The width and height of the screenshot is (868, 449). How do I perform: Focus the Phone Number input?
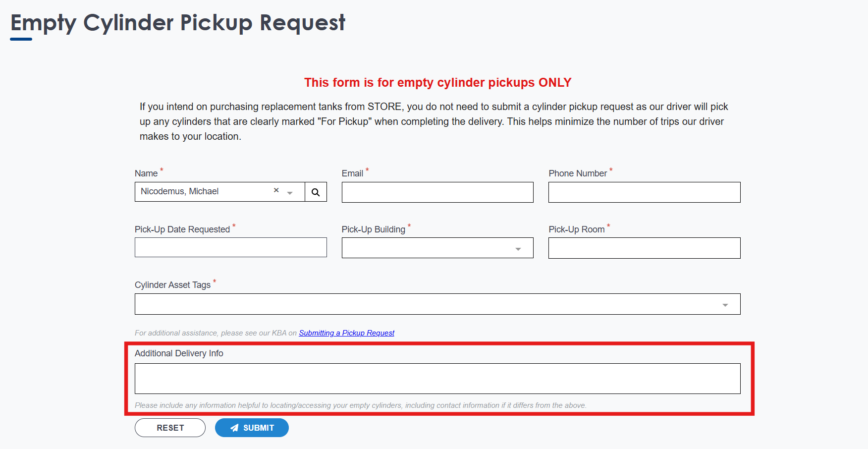pos(644,192)
